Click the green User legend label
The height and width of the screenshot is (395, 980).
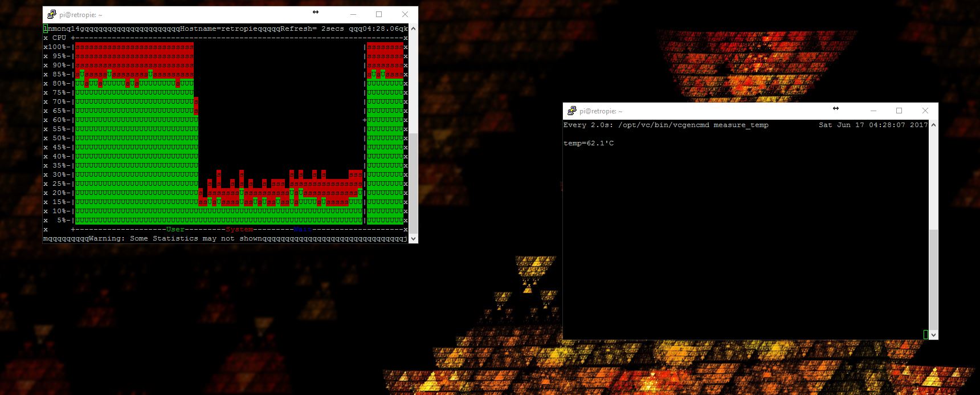(175, 229)
